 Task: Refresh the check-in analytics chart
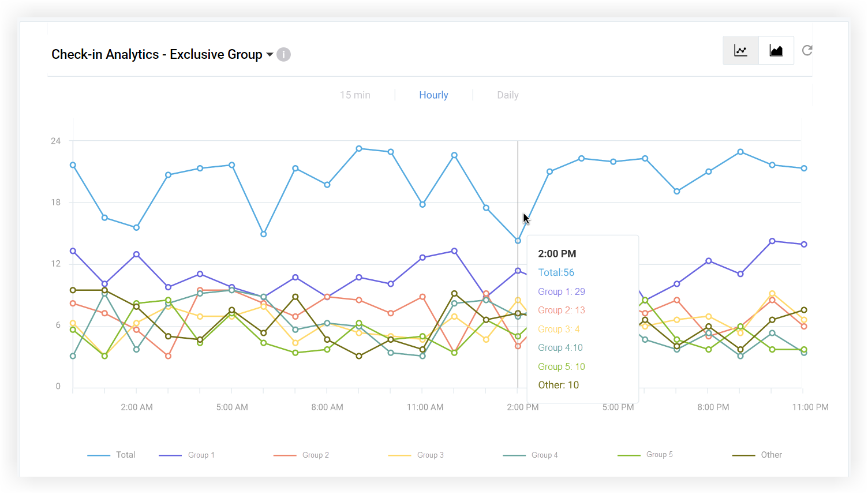point(807,50)
